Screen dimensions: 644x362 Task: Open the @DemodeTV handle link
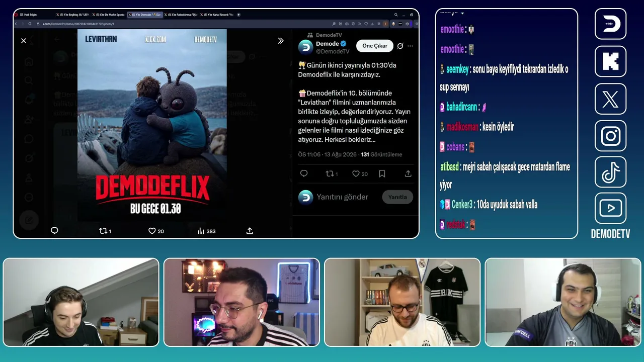(x=333, y=52)
